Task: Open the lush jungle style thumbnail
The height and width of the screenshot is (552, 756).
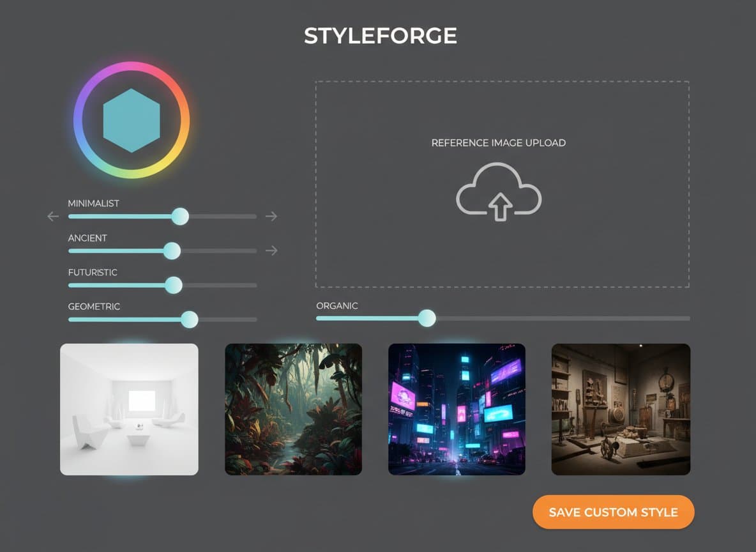Action: [293, 409]
